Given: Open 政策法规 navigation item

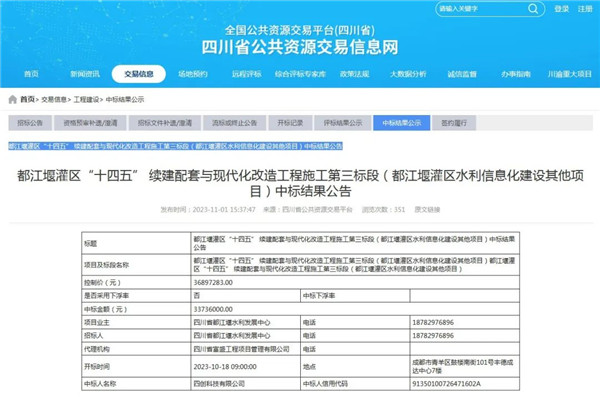Looking at the screenshot, I should (x=355, y=74).
